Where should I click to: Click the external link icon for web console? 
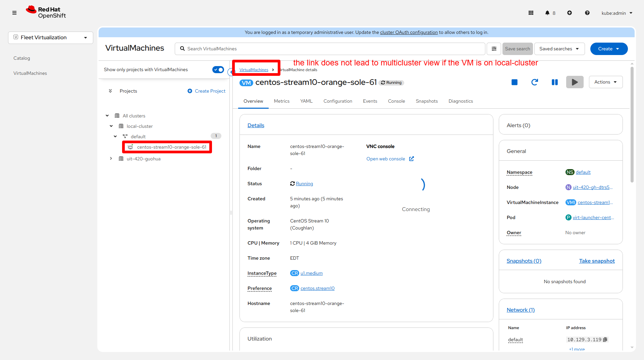tap(412, 159)
